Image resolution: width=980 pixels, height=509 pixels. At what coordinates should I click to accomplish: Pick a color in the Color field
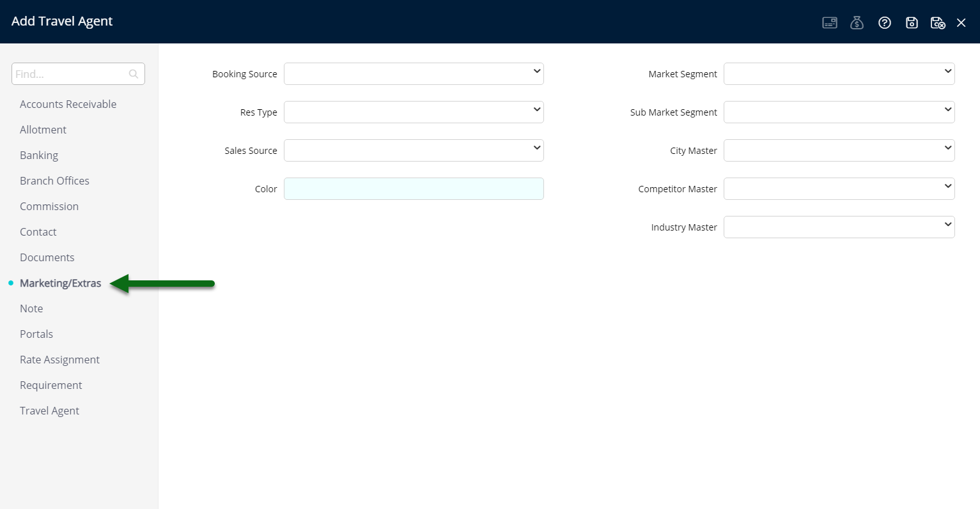coord(414,188)
